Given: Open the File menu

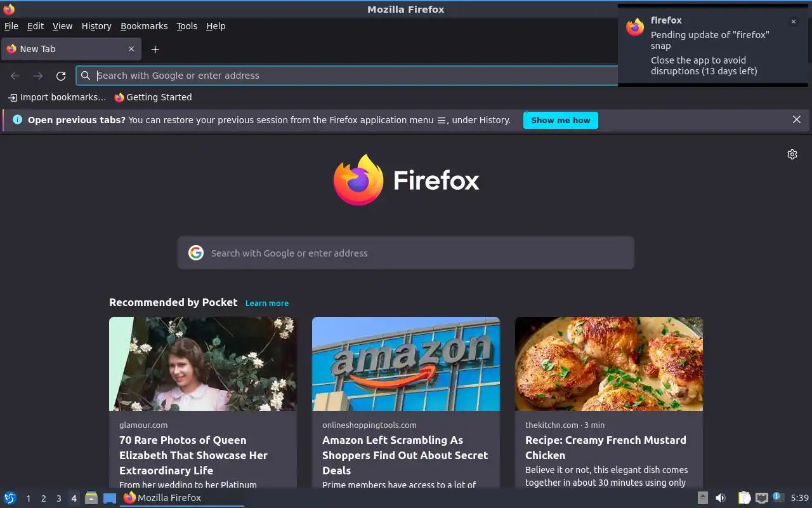Looking at the screenshot, I should (11, 26).
